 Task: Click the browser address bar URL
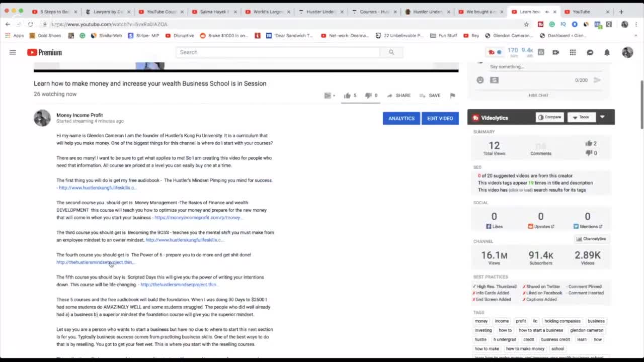pos(109,24)
